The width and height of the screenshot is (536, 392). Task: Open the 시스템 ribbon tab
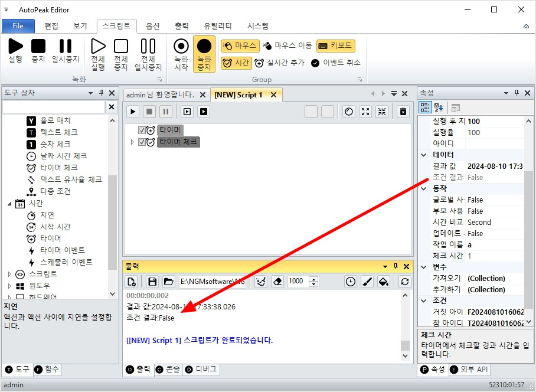pyautogui.click(x=258, y=26)
